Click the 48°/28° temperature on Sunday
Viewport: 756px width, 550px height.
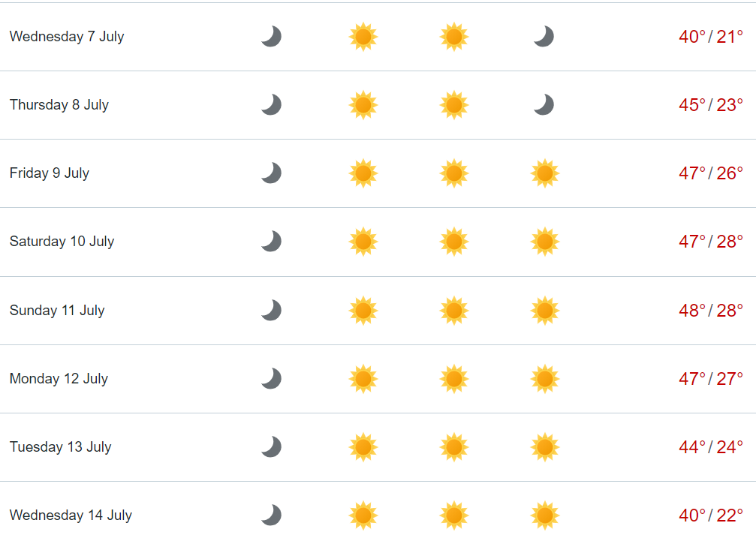[711, 311]
